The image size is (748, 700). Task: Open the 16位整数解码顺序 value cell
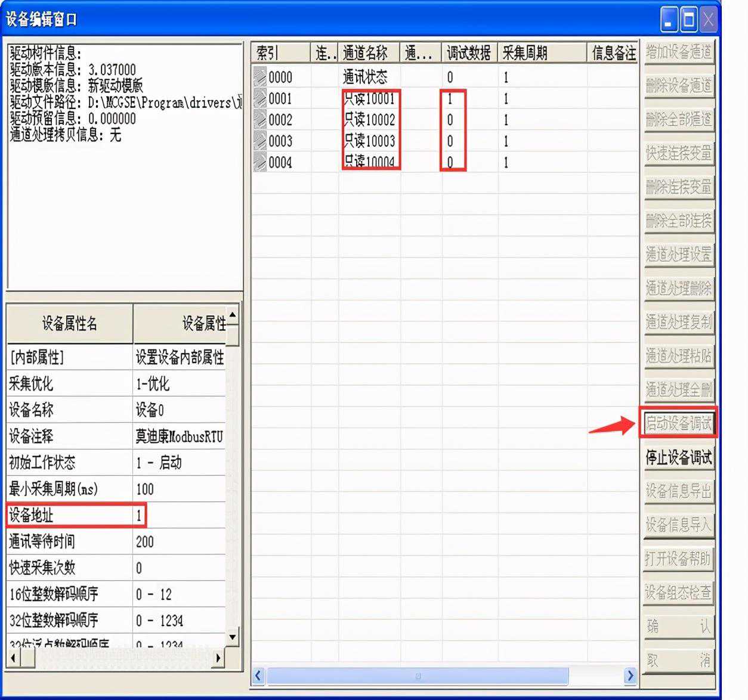(x=179, y=594)
